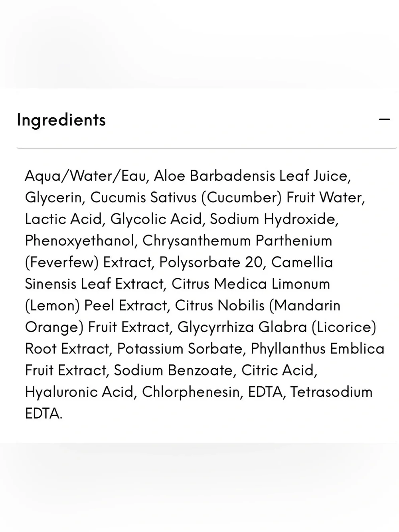Click Chrysanthemum Parthenium text
Screen dimensions: 399x532
(x=237, y=241)
